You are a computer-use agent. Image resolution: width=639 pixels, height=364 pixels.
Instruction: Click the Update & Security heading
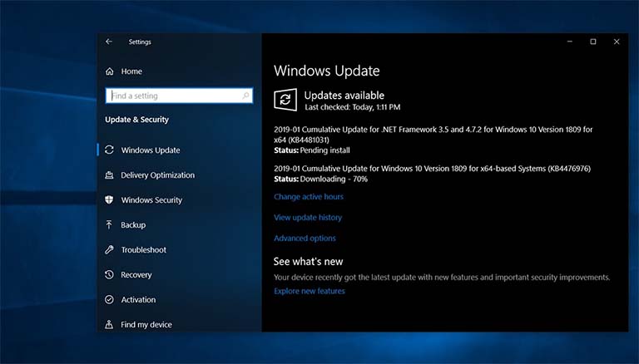(x=136, y=120)
